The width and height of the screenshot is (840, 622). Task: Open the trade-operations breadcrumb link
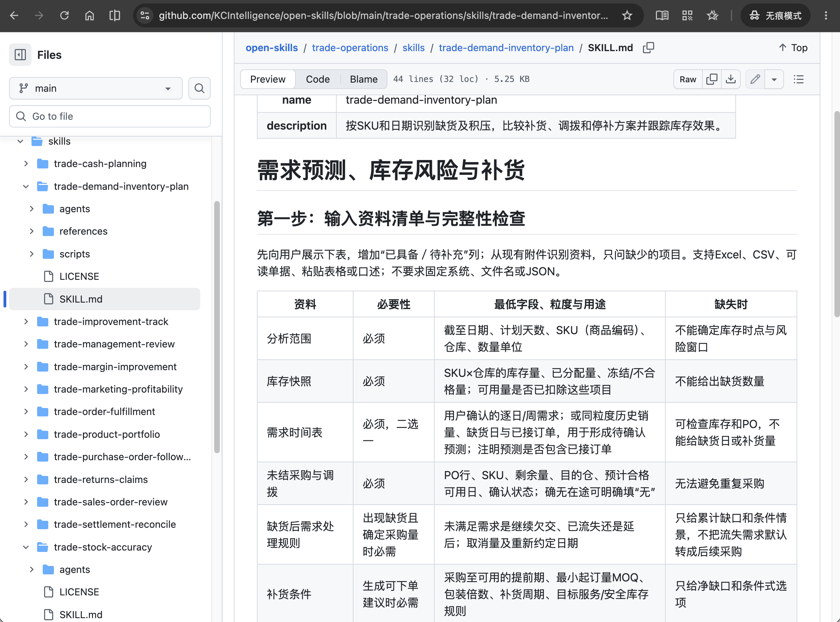[350, 48]
